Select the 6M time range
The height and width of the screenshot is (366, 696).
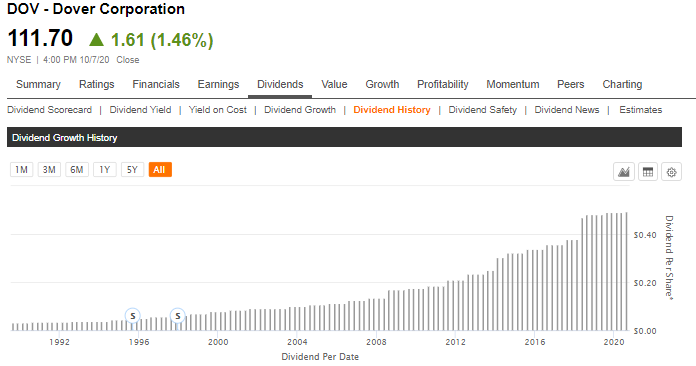pos(77,169)
